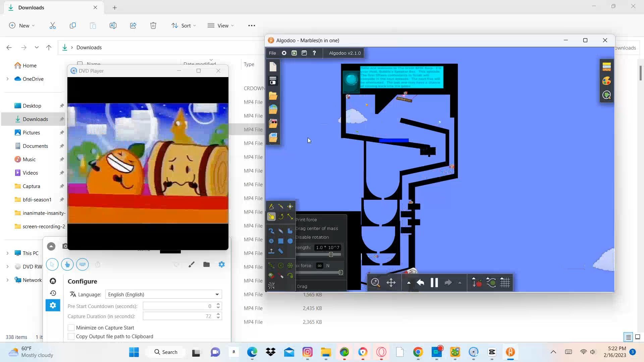Undo the last Algodoo action
644x362 pixels.
pyautogui.click(x=420, y=283)
